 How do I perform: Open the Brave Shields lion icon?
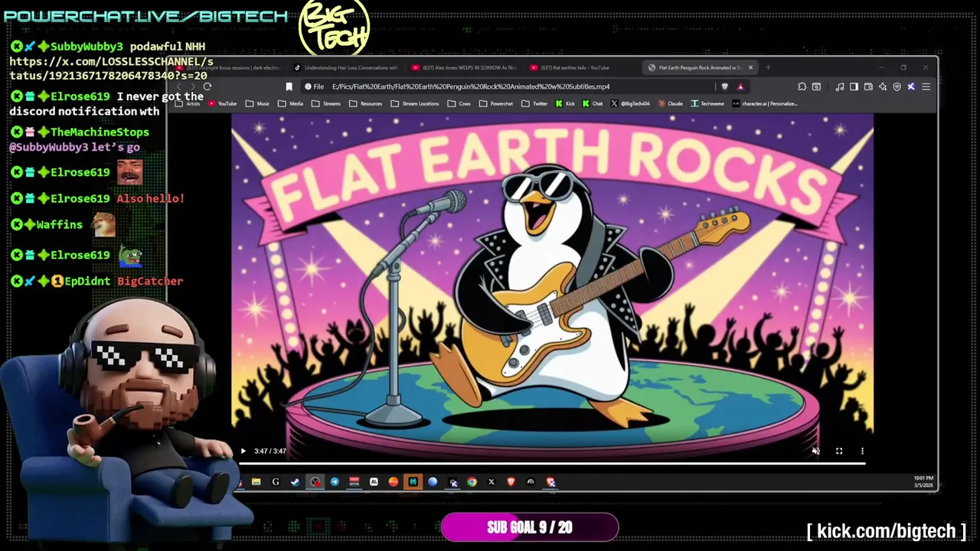pyautogui.click(x=725, y=86)
